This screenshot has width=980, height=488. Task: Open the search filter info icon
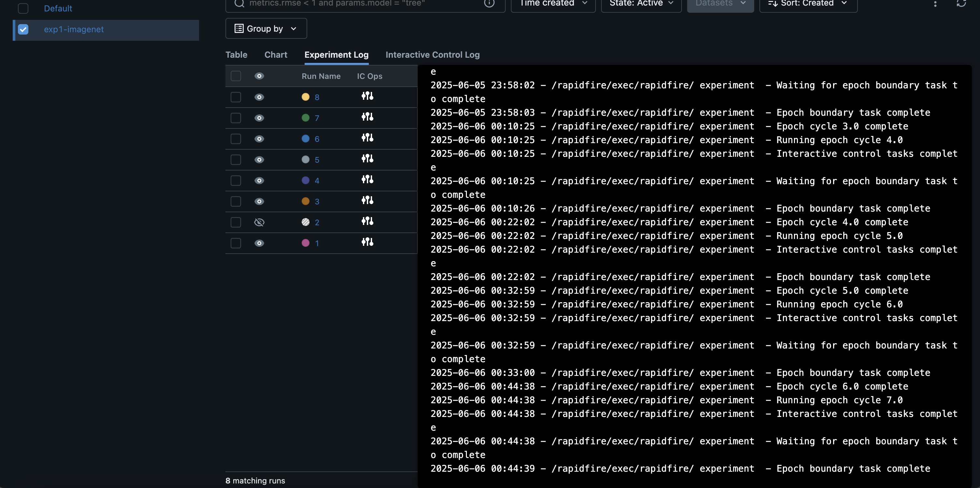coord(489,3)
